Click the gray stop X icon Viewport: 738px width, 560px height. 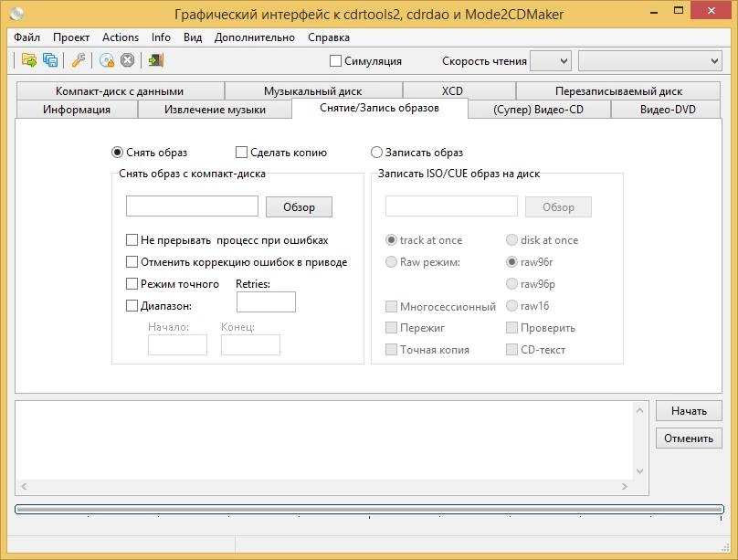point(127,60)
